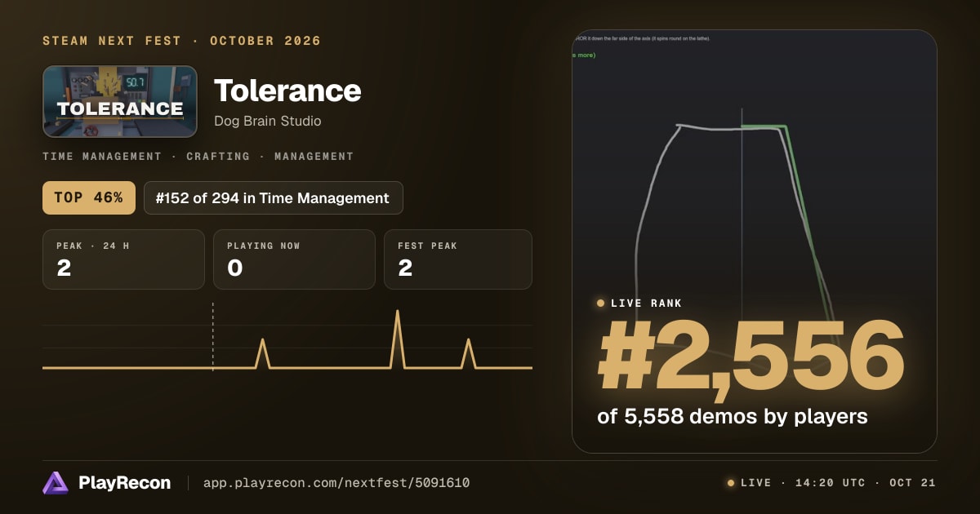Click the #2,556 rank number
The height and width of the screenshot is (514, 980).
751,356
